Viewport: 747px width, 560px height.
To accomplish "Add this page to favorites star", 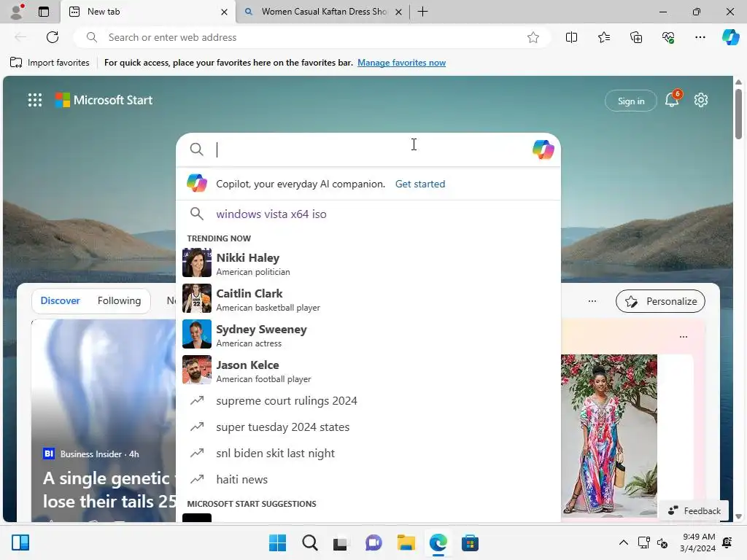I will point(533,37).
